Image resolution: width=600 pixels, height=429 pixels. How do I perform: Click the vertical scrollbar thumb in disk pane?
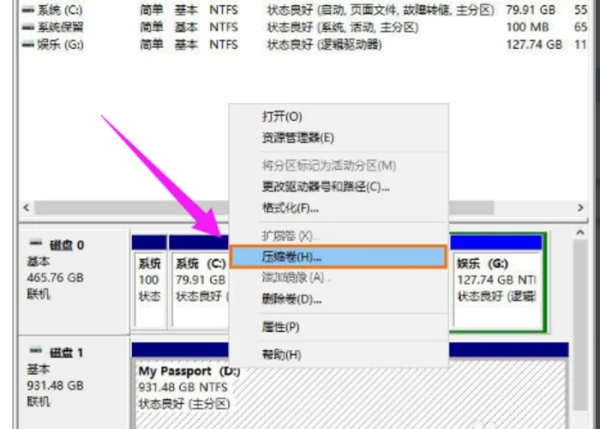pos(580,325)
